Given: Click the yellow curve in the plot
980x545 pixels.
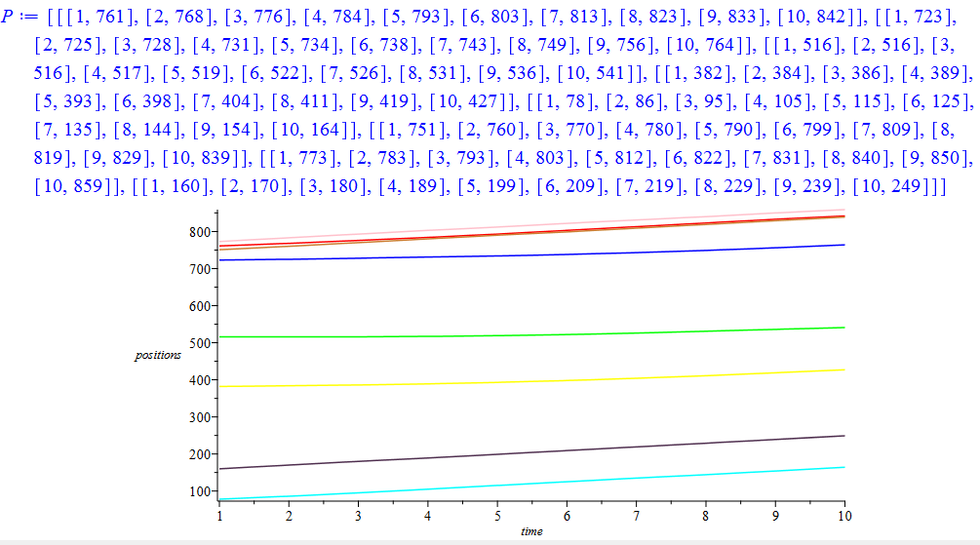Looking at the screenshot, I should tap(531, 381).
